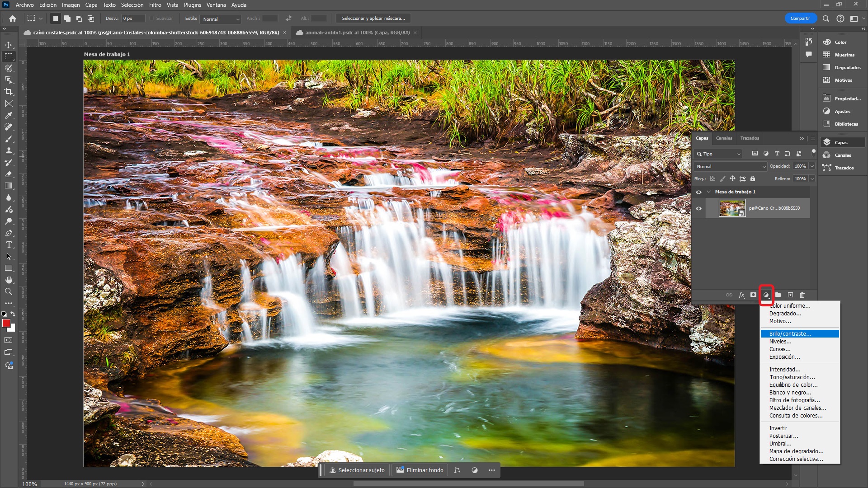Viewport: 868px width, 488px height.
Task: Toggle Quick Mask mode
Action: pos(9,340)
